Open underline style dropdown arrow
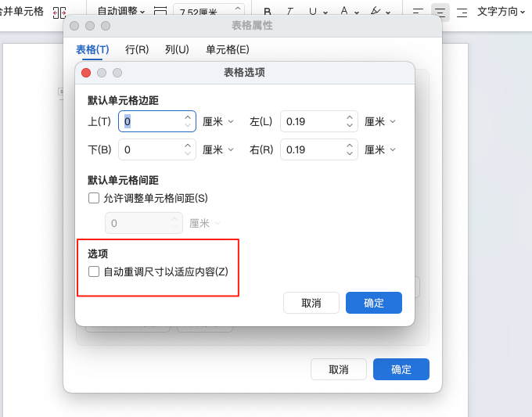This screenshot has width=532, height=417. (325, 13)
